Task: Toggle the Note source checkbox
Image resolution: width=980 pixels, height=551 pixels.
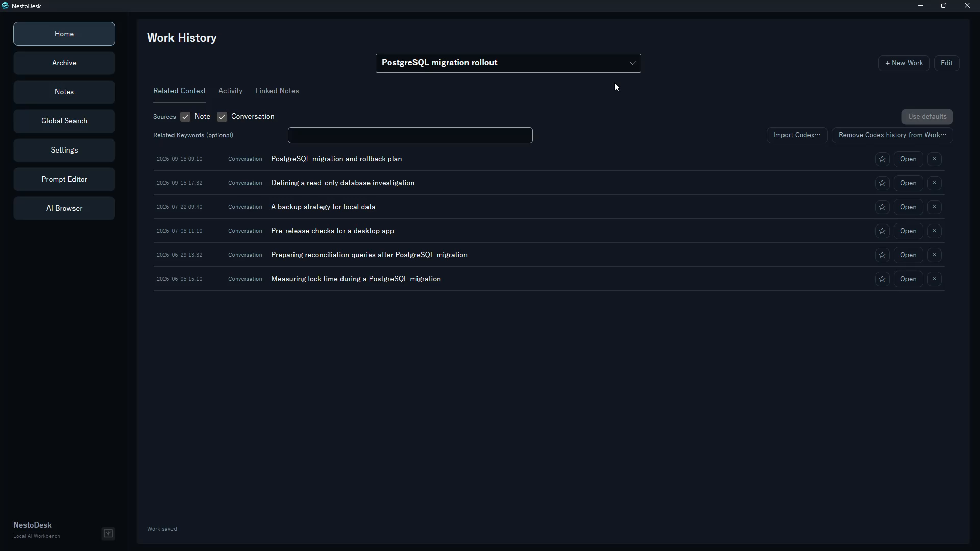Action: click(x=185, y=117)
